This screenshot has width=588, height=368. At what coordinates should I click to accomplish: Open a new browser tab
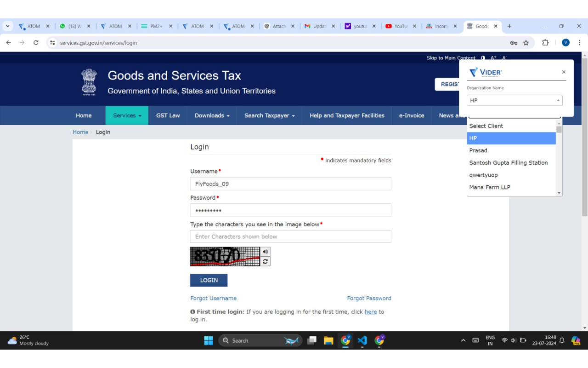(509, 26)
